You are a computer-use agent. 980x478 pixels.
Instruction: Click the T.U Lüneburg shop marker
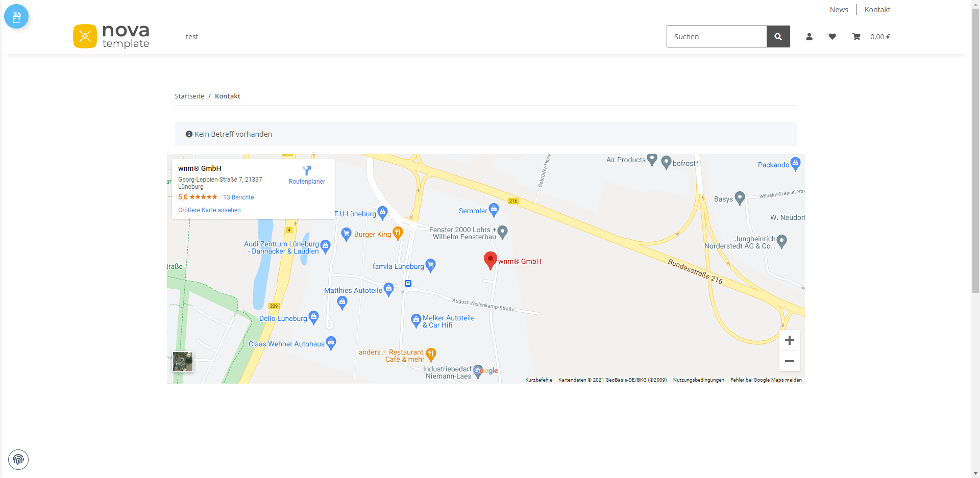[382, 213]
